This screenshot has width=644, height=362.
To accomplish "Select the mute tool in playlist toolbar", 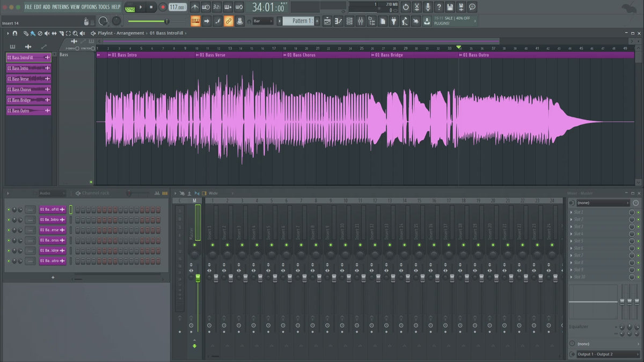I will (x=47, y=33).
